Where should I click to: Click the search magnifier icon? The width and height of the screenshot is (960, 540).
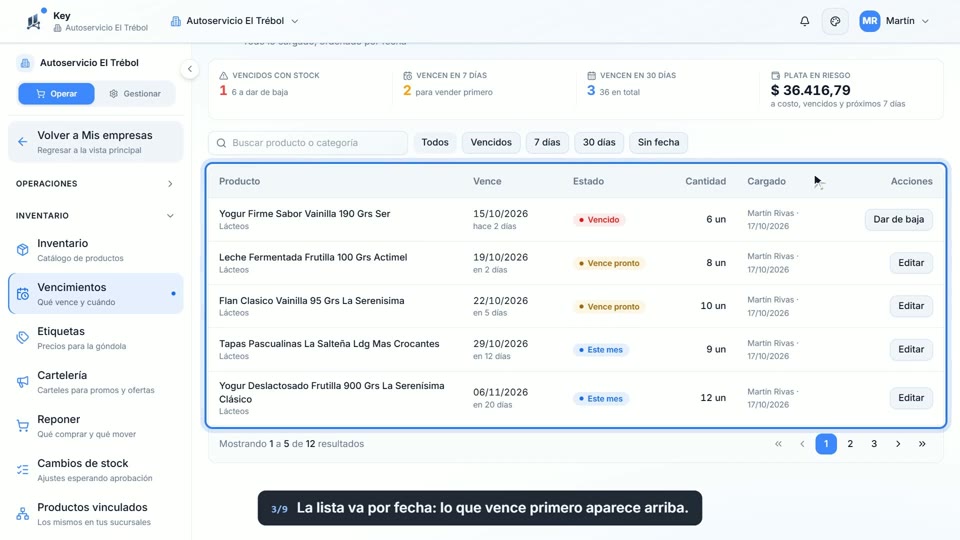pos(221,143)
